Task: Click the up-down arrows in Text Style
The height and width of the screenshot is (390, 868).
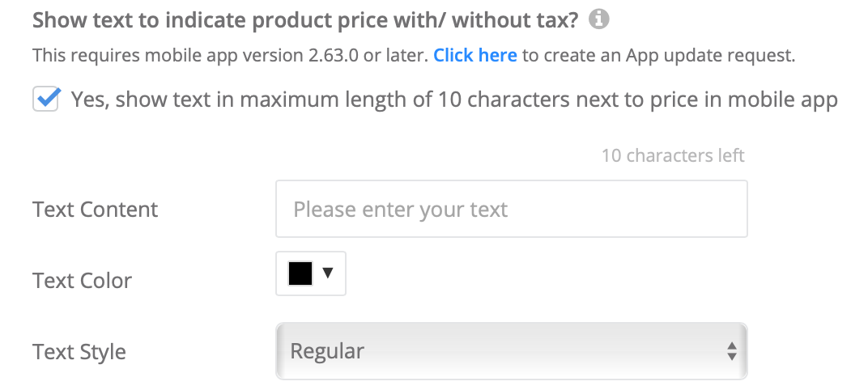Action: (731, 351)
